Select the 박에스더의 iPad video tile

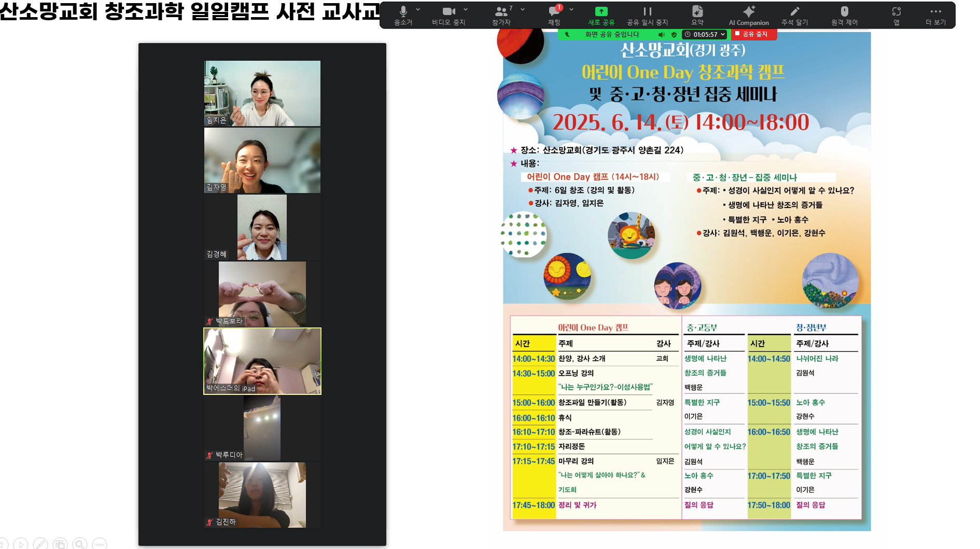click(x=262, y=361)
